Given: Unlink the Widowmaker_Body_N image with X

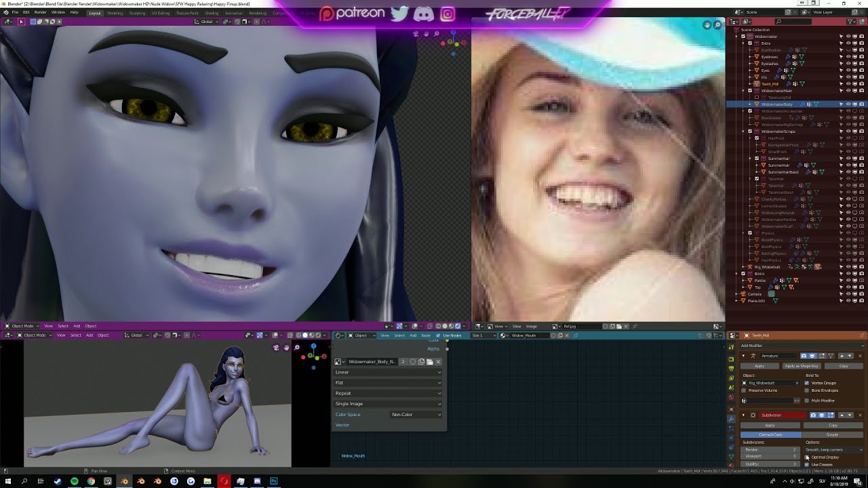Looking at the screenshot, I should [x=438, y=362].
